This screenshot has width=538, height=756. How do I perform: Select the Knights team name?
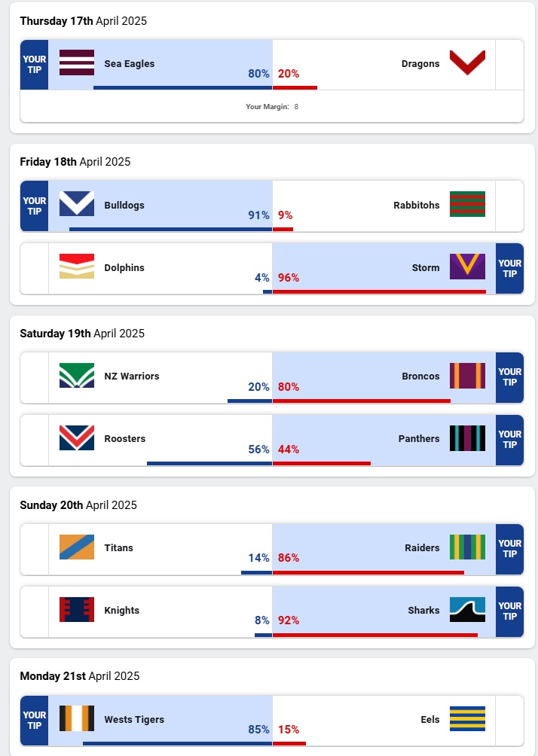point(122,611)
